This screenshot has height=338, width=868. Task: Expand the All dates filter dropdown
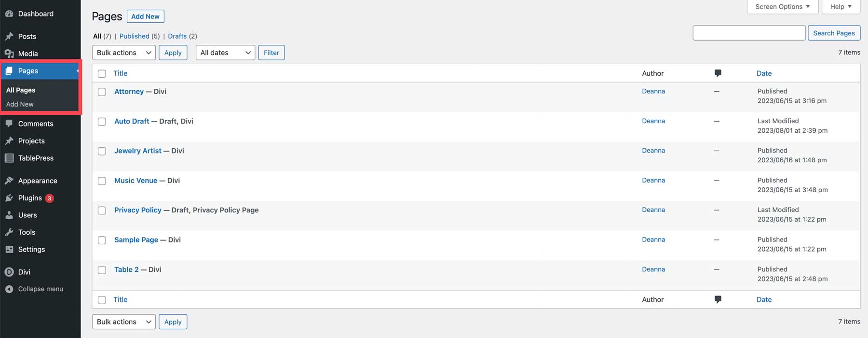pos(225,52)
